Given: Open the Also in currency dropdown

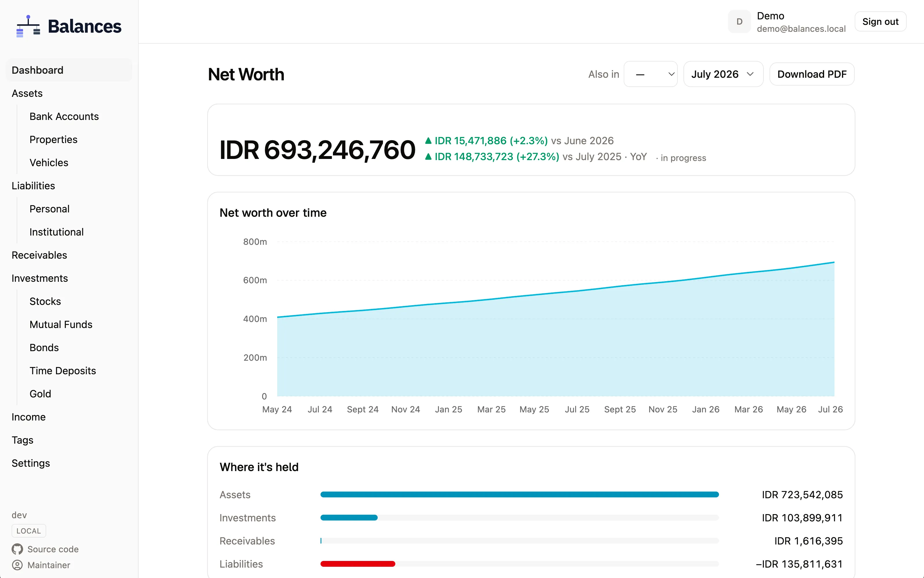Looking at the screenshot, I should (x=651, y=74).
